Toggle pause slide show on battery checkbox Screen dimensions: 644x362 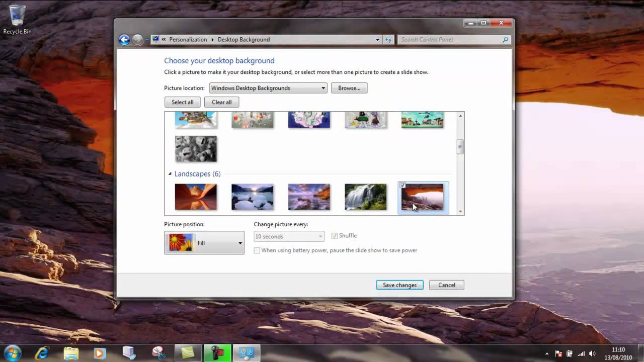[x=257, y=250]
